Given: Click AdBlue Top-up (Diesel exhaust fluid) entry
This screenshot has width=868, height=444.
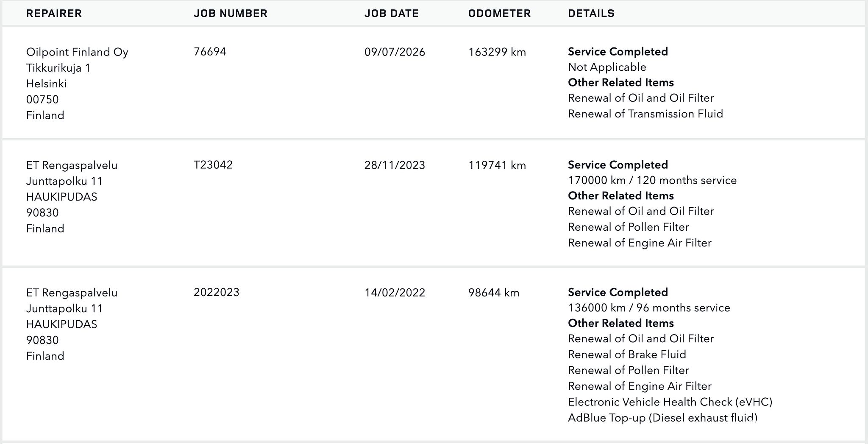Looking at the screenshot, I should [662, 418].
